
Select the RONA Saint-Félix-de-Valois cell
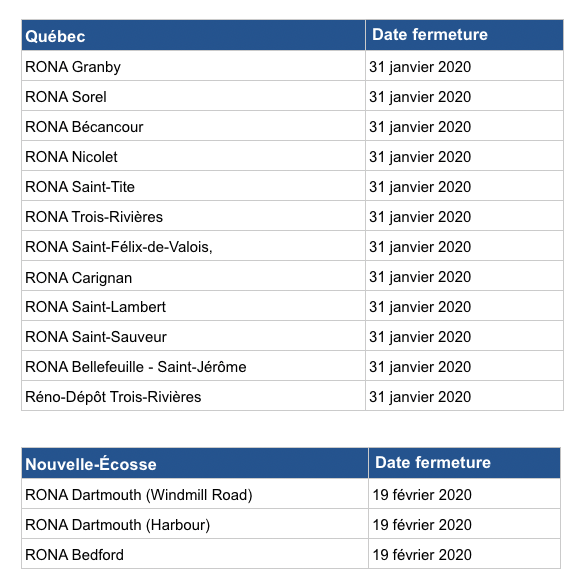click(x=193, y=246)
